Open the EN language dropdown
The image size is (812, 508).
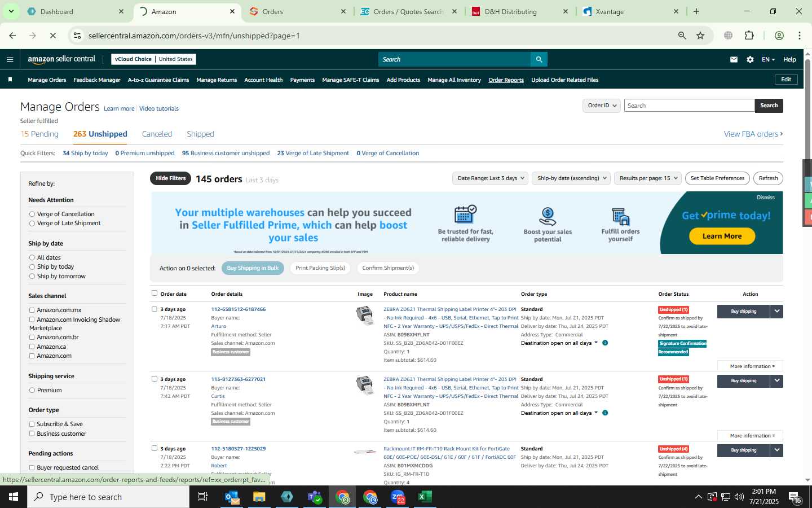click(768, 59)
